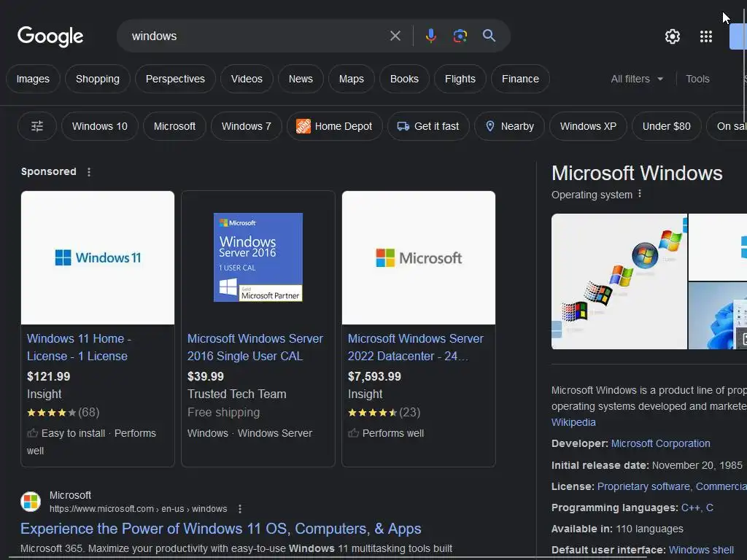This screenshot has height=560, width=747.
Task: Apply the Under $80 price chip
Action: pyautogui.click(x=667, y=126)
